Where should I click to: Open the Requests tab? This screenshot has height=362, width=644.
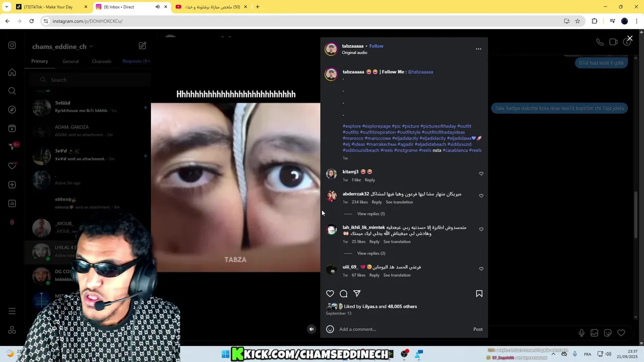click(136, 61)
